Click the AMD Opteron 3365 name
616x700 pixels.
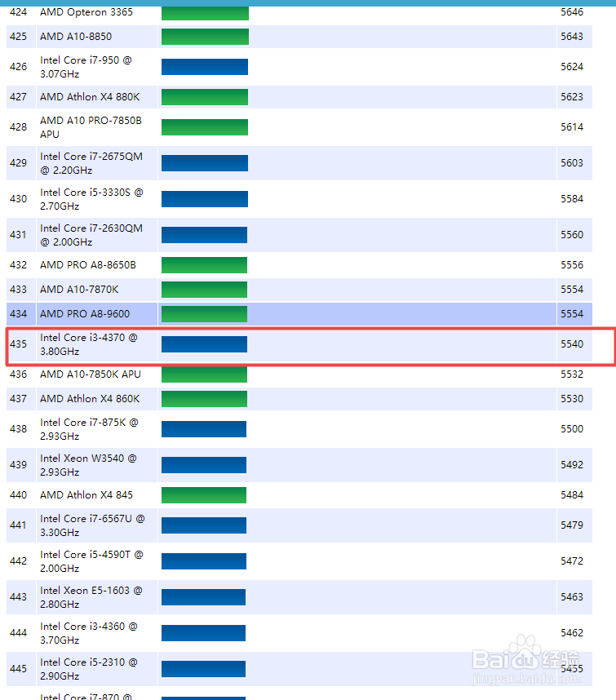point(86,12)
